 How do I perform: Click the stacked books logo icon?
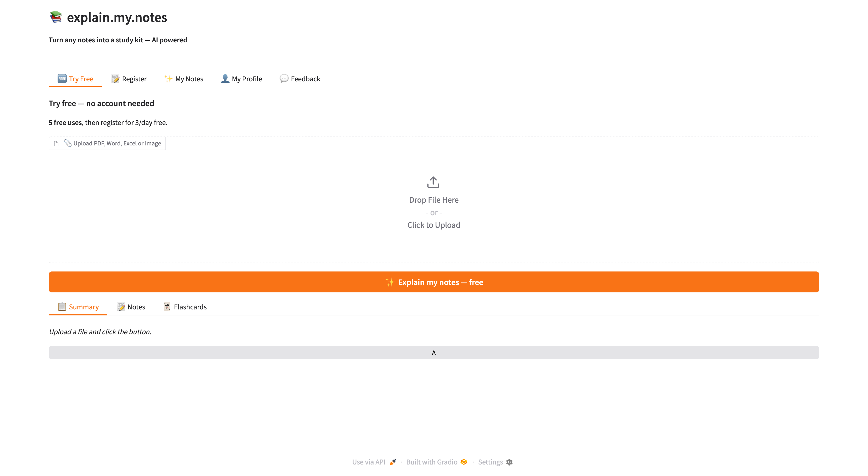tap(56, 17)
